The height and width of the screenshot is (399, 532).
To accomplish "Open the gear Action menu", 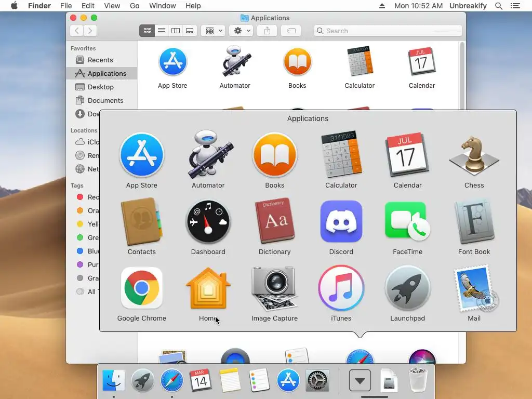I will [241, 31].
